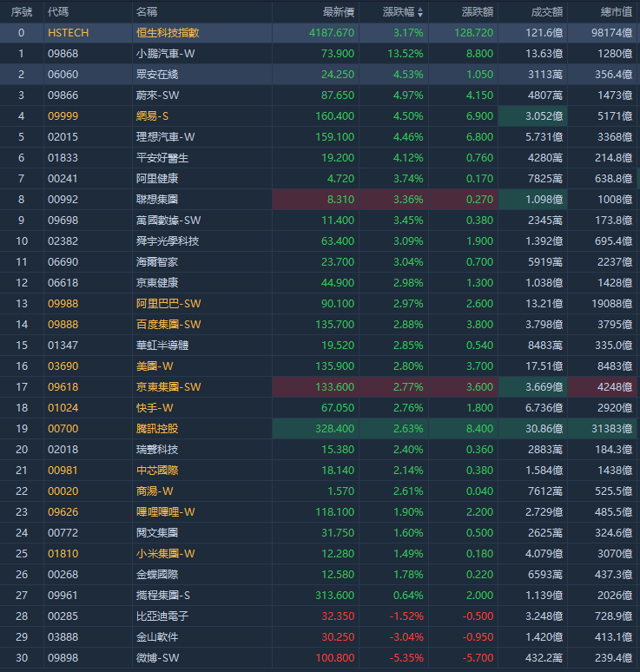Viewport: 640px width, 672px height.
Task: Select 瑞聲科技 stock name
Action: (x=157, y=450)
